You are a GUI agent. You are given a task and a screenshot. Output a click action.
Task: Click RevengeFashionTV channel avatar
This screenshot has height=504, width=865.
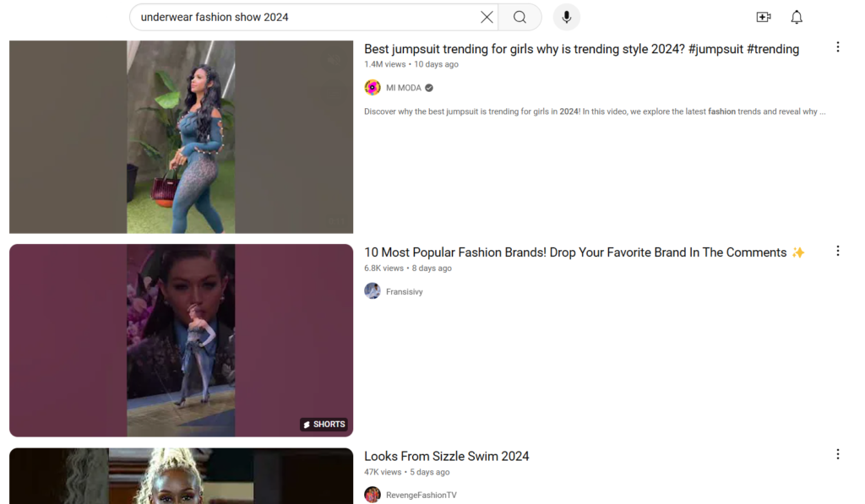pos(373,495)
